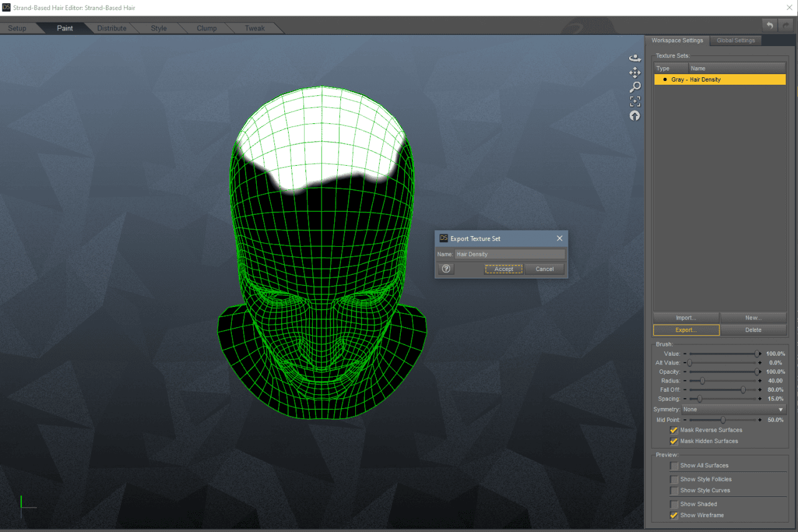Click the redo arrow icon
Image resolution: width=798 pixels, height=532 pixels.
pos(786,25)
